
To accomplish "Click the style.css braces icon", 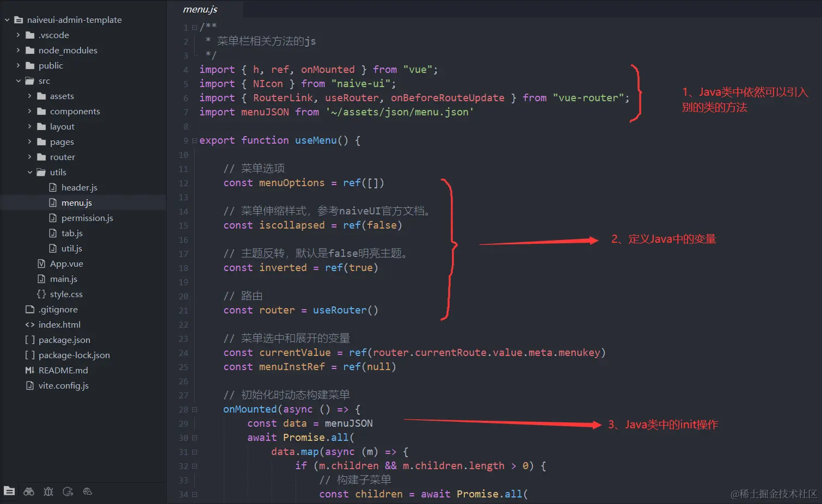I will (x=41, y=294).
